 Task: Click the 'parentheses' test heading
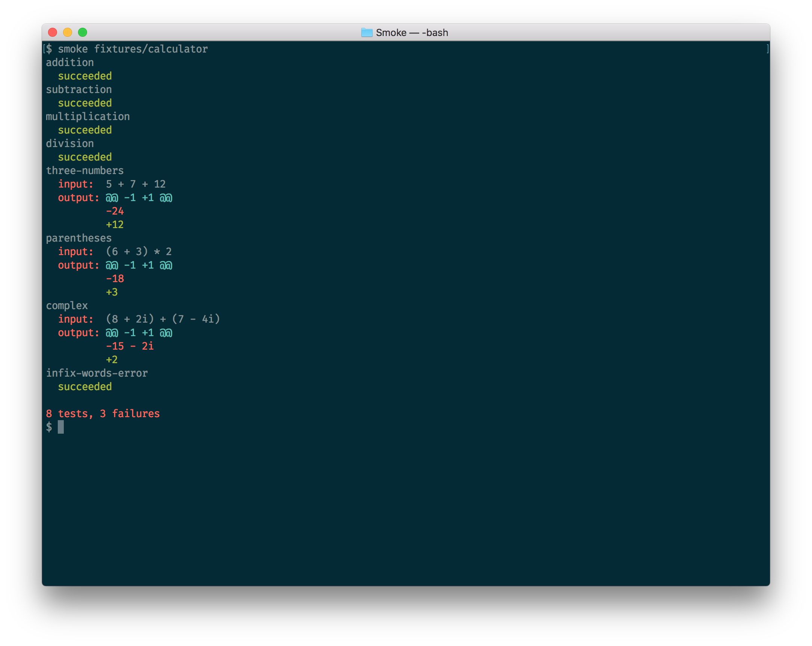79,238
